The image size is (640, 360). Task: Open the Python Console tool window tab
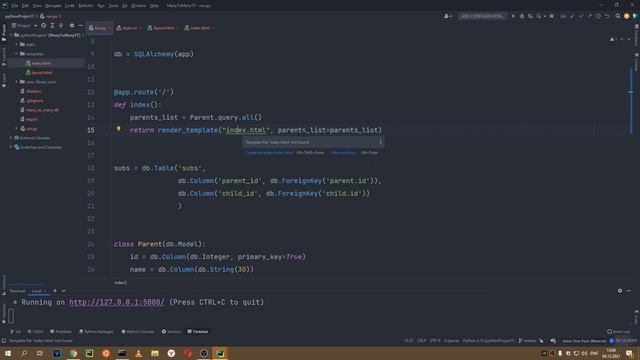138,331
